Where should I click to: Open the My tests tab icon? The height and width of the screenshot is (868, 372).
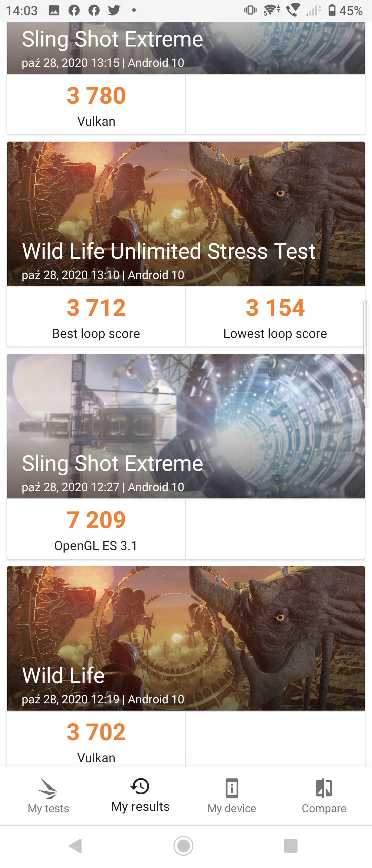point(48,788)
